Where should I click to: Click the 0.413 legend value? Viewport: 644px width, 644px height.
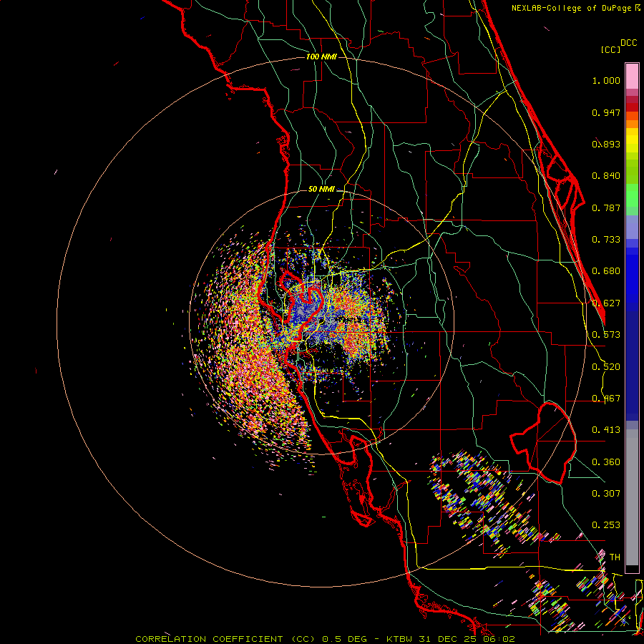click(x=606, y=430)
